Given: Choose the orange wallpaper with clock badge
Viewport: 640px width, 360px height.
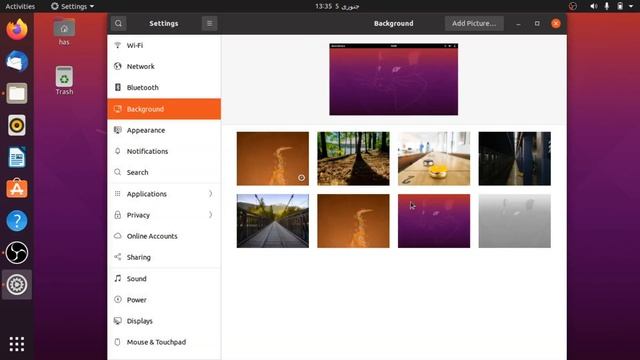Looking at the screenshot, I should tap(273, 158).
